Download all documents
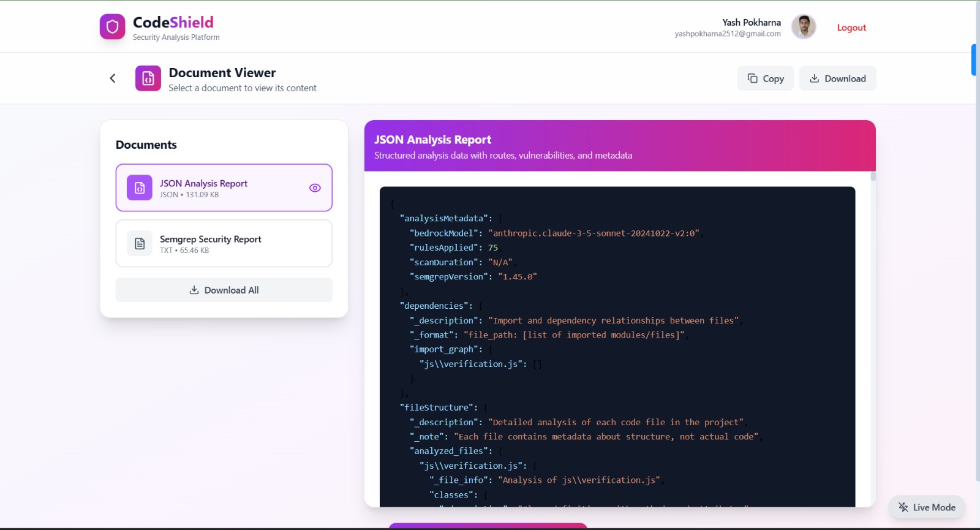This screenshot has width=980, height=530. [224, 290]
